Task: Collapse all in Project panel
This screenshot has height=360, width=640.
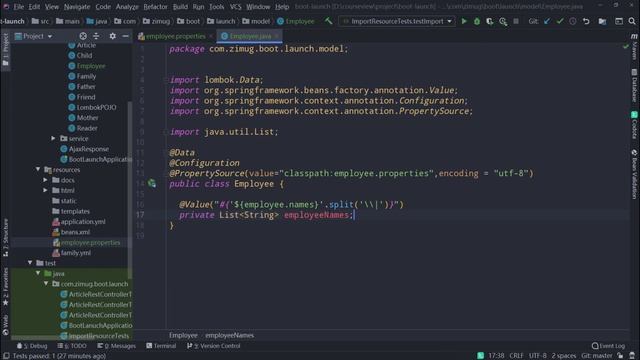Action: pyautogui.click(x=96, y=36)
